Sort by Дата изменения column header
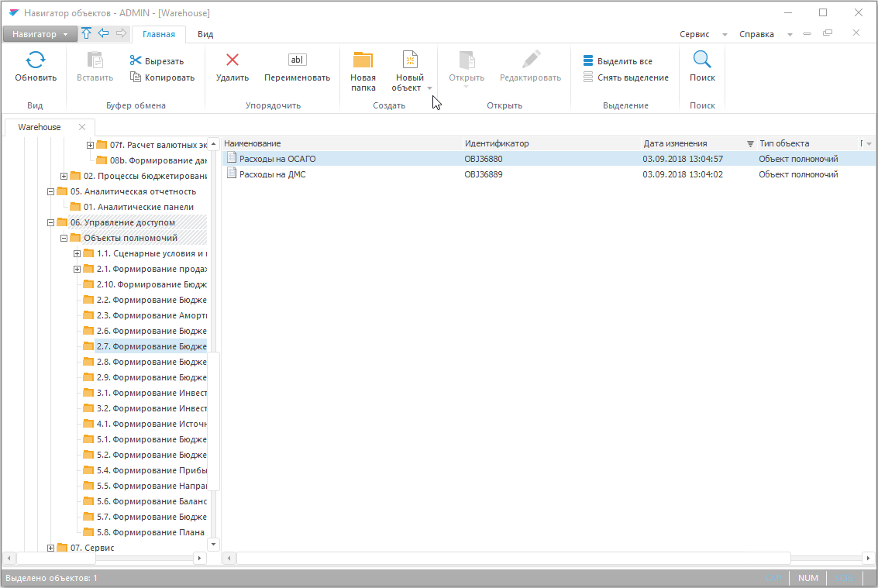878x588 pixels. [x=675, y=143]
